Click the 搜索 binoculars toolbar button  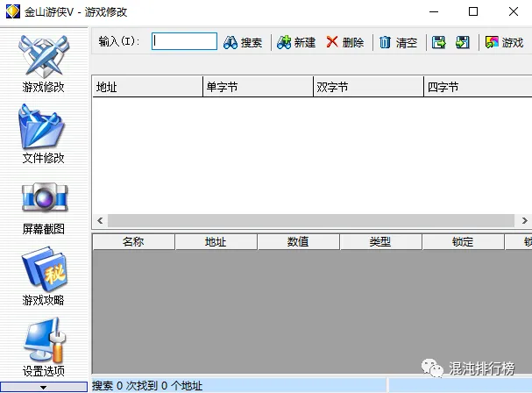tap(243, 42)
